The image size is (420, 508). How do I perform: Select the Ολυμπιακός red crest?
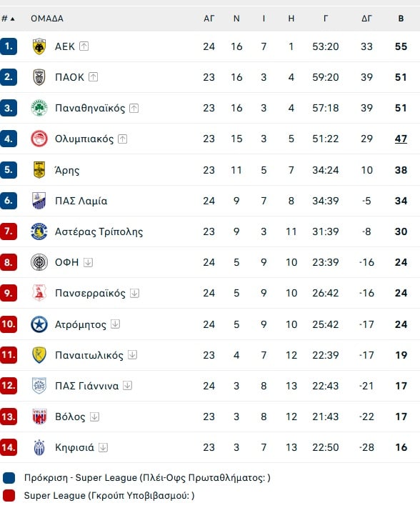point(39,139)
